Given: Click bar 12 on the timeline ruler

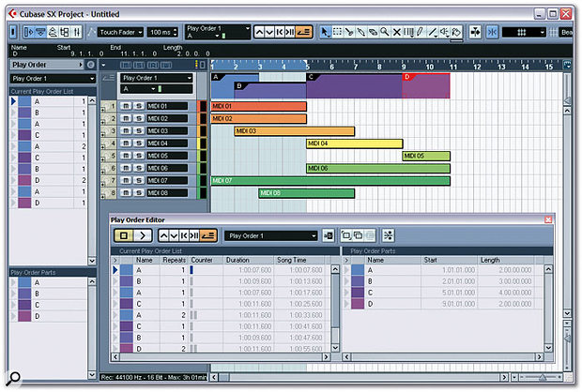Looking at the screenshot, I should click(477, 67).
